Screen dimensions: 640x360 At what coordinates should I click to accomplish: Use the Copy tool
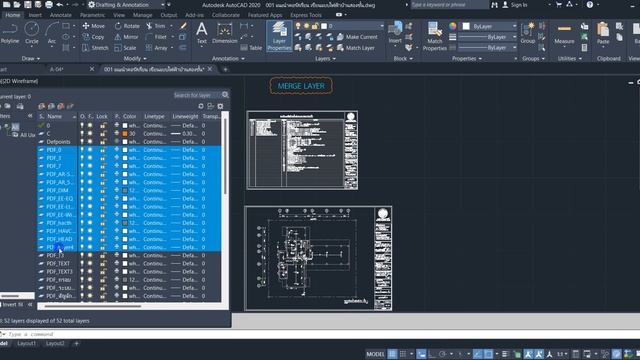click(93, 37)
